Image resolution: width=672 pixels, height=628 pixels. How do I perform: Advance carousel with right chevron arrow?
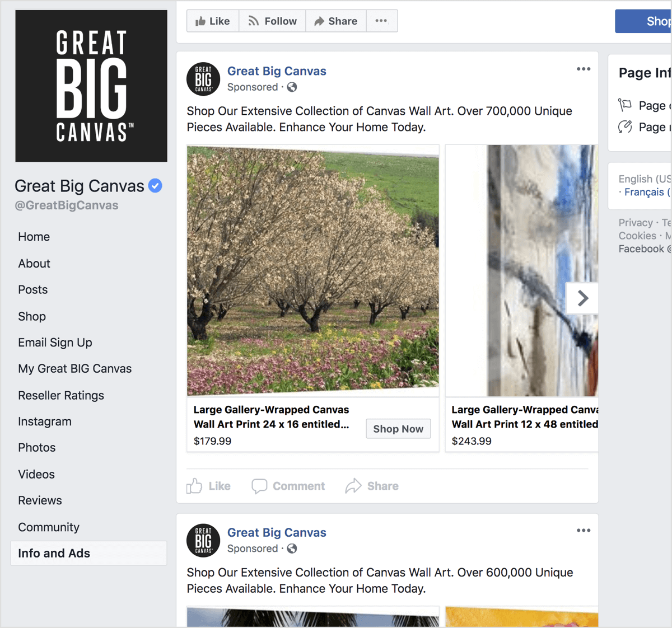(582, 298)
